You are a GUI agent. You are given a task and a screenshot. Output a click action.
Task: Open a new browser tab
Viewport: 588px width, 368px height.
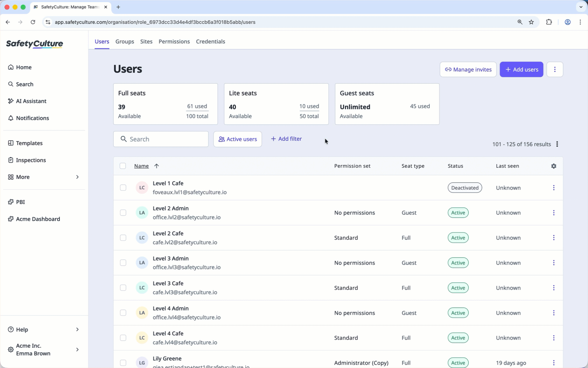pos(118,7)
